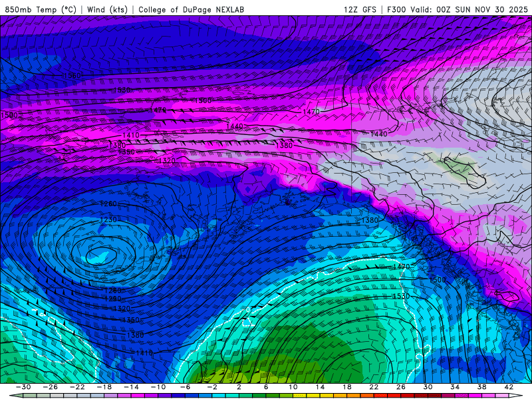Click the −18 value on the temperature scale
This screenshot has height=399, width=532.
click(104, 387)
